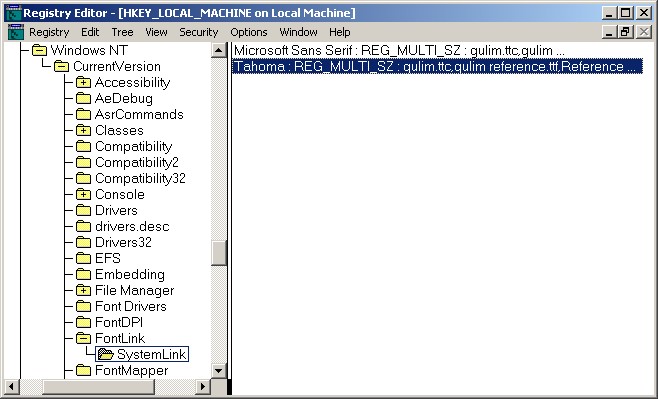Screen dimensions: 658x399
Task: Open the Security menu
Action: point(198,32)
